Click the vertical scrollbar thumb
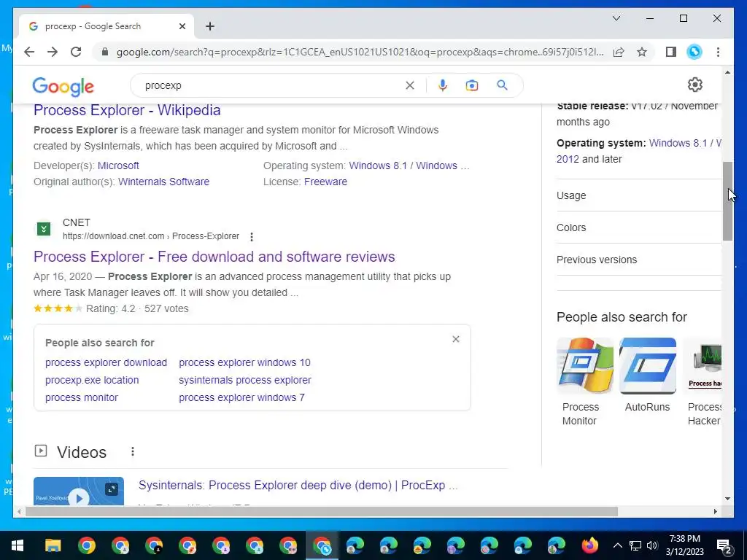This screenshot has width=747, height=560. coord(727,201)
